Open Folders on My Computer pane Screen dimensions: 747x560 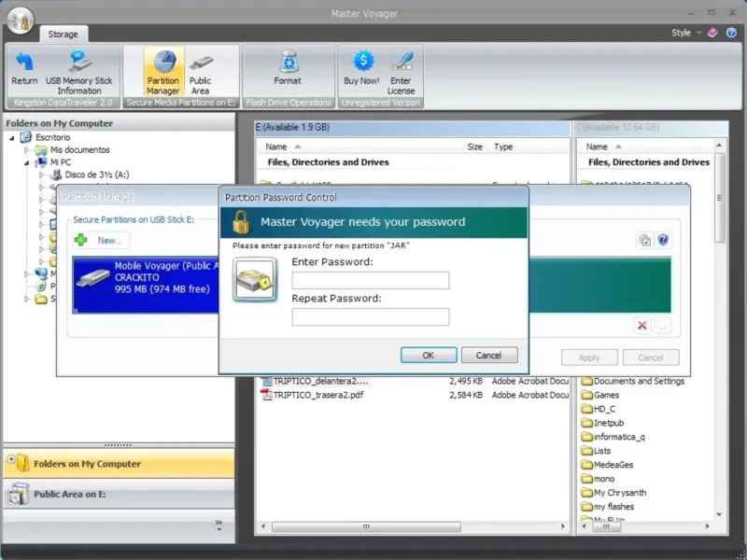pos(119,464)
